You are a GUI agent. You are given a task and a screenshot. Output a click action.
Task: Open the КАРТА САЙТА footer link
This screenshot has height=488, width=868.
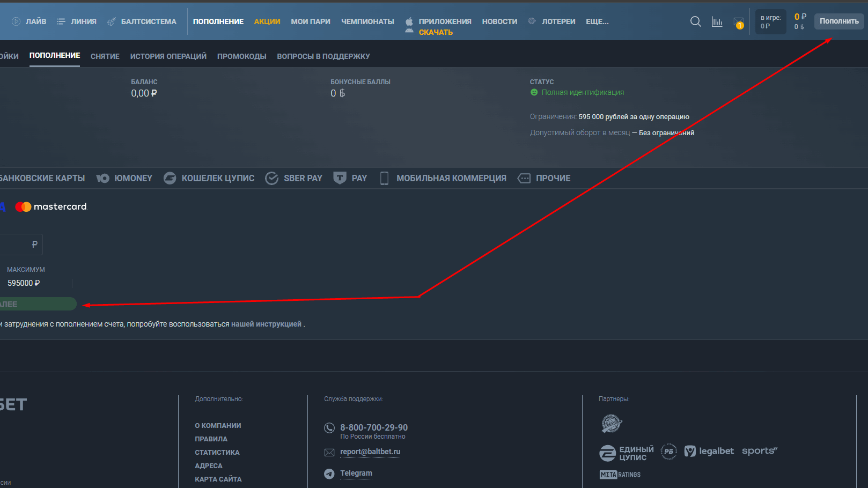(x=218, y=479)
